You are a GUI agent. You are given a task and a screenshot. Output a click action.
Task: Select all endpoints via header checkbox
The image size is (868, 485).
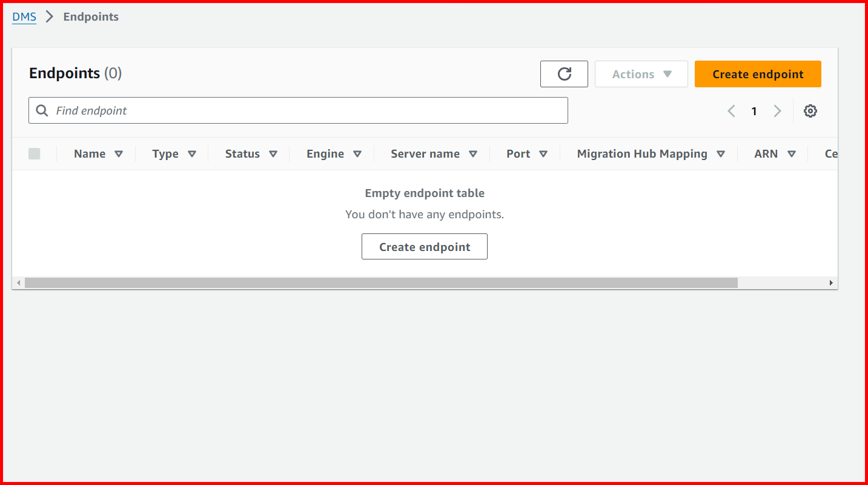(x=35, y=153)
